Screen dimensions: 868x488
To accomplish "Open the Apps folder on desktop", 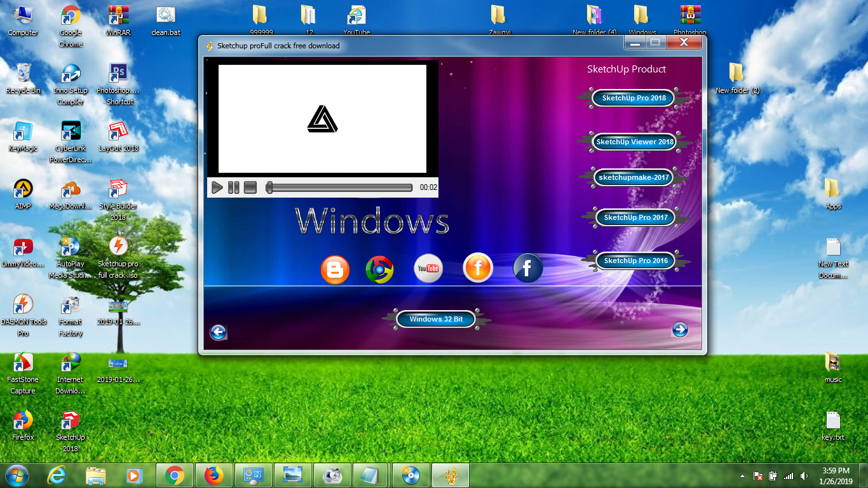I will (833, 194).
